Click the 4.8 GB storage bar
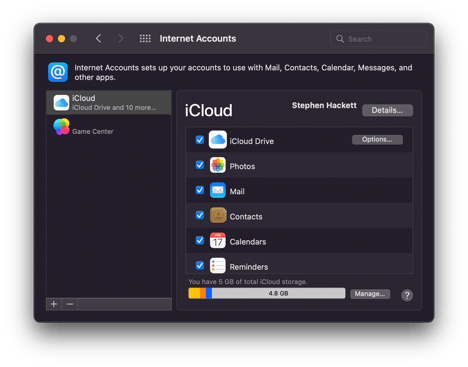Viewport: 468px width, 367px height. (267, 293)
